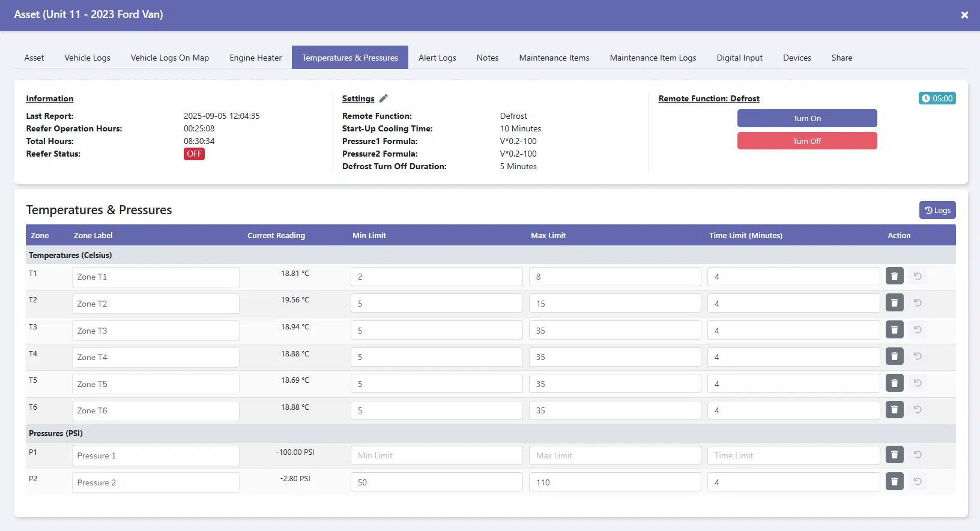
Task: Edit the Max Limit field for T2
Action: click(614, 304)
